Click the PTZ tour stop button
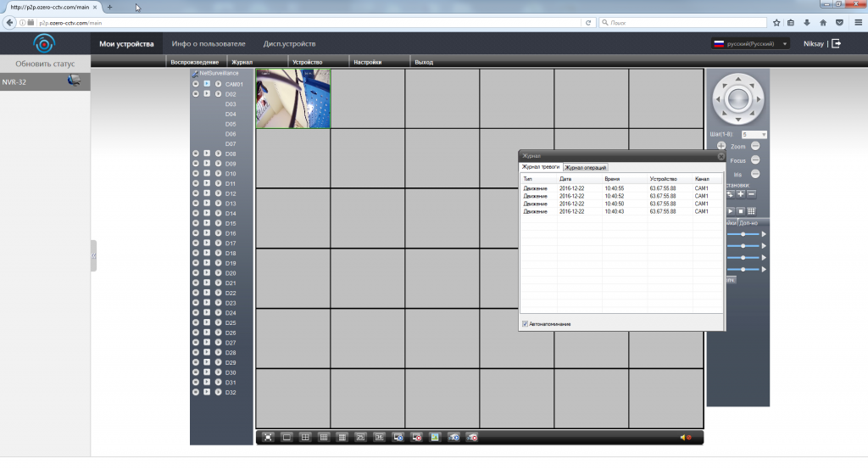Screen dimensions: 868x470 (741, 211)
